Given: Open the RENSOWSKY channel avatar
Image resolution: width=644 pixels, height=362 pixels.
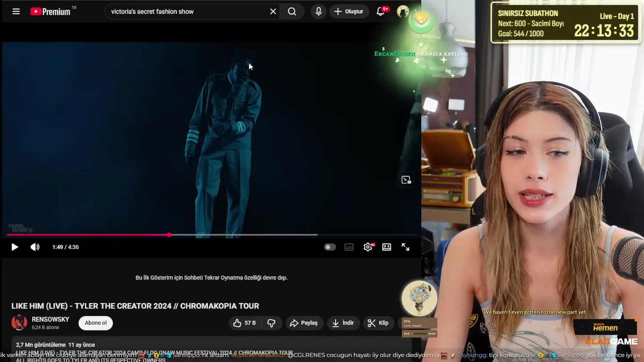Looking at the screenshot, I should click(19, 323).
